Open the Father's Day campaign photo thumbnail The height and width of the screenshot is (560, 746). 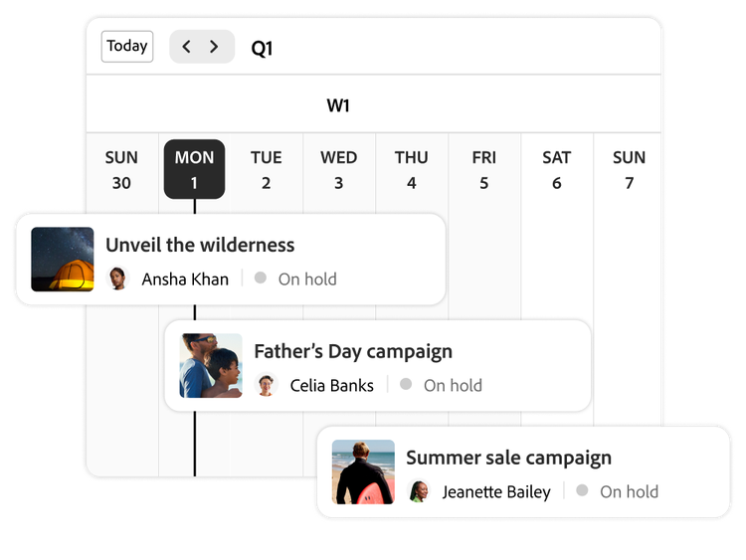(x=211, y=366)
